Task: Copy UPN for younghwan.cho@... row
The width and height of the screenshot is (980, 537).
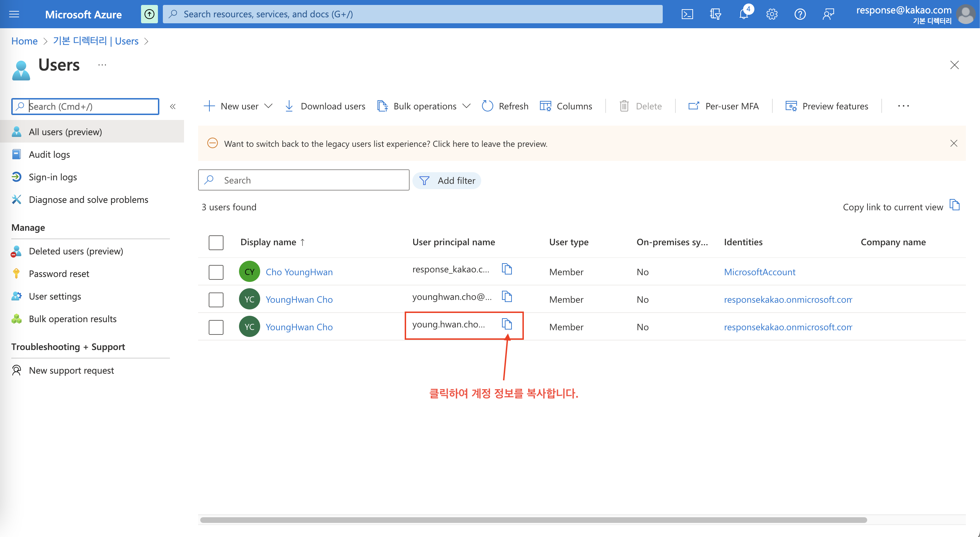Action: coord(507,297)
